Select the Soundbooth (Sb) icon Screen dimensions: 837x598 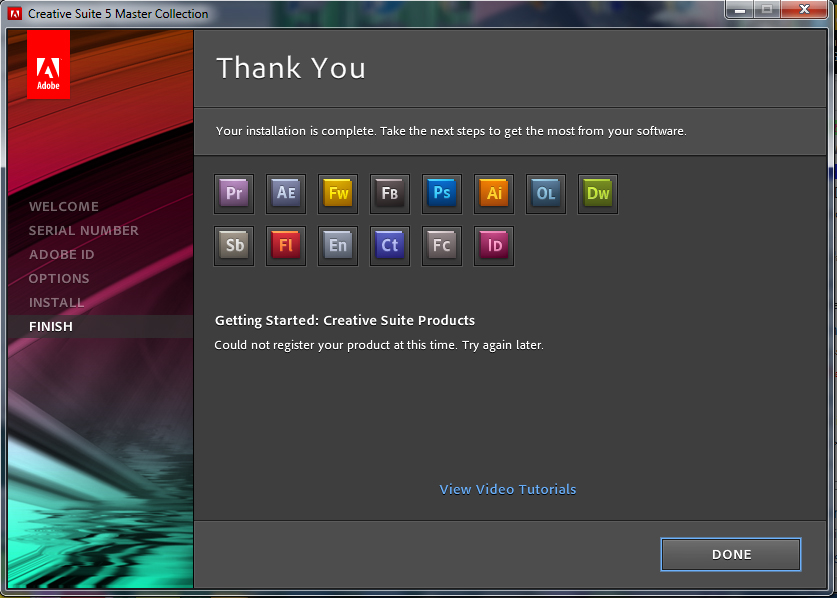pos(234,246)
